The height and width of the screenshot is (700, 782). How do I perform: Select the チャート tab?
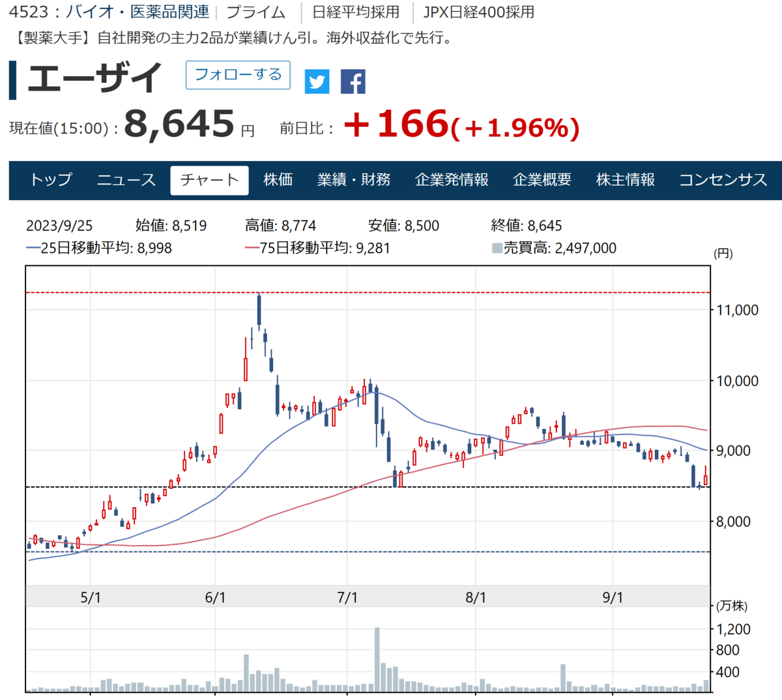pyautogui.click(x=209, y=181)
